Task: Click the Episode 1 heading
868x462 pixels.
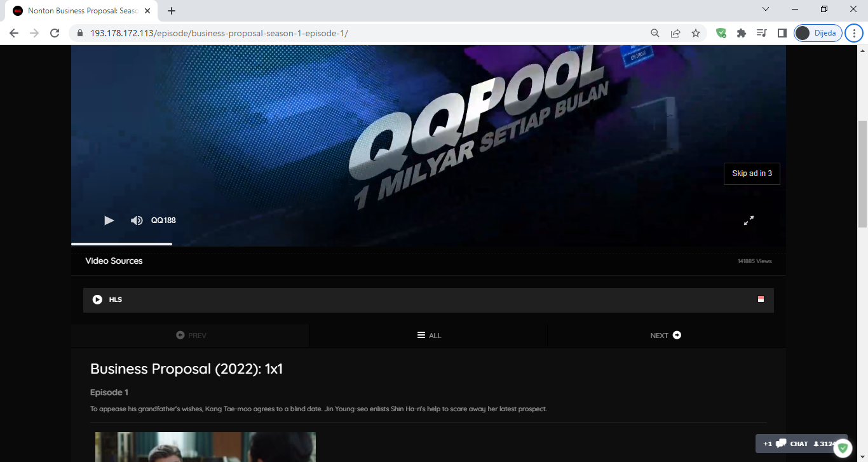Action: [109, 392]
